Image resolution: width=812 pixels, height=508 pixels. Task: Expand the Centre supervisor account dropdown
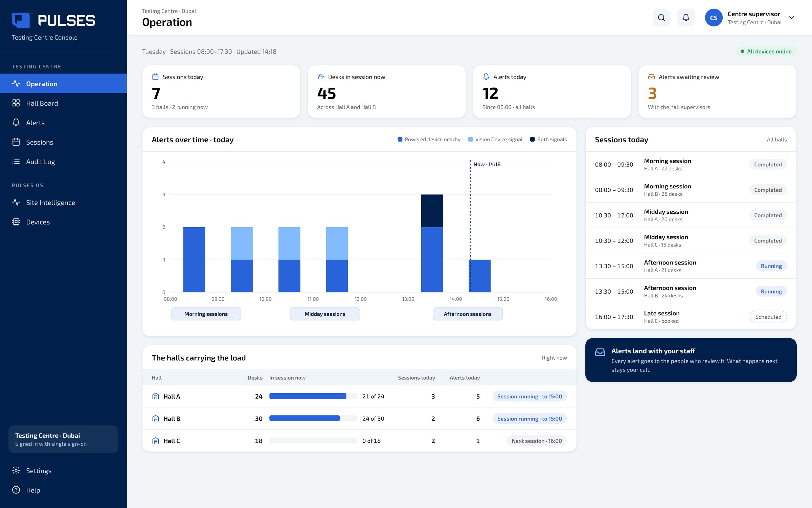pos(792,18)
